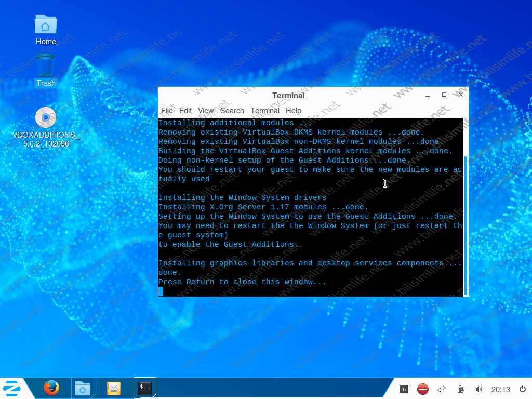Click the Terminal title bar text
Screen dimensions: 532x399
pos(288,96)
